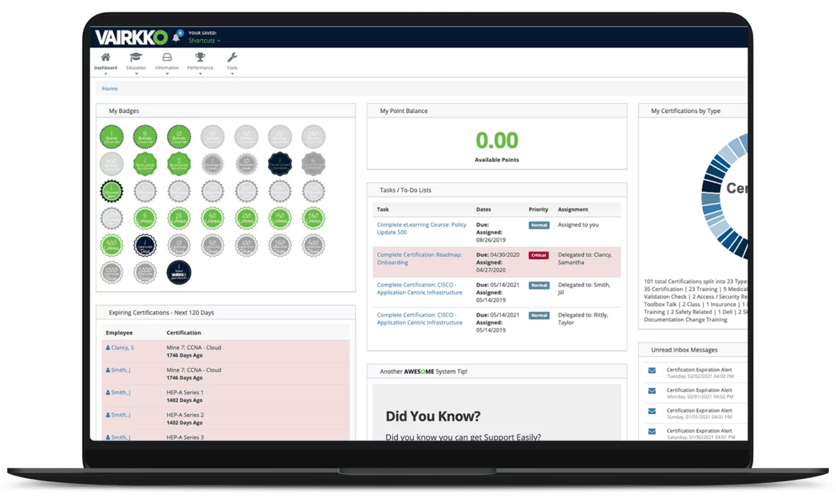Click the Education graduation cap icon

click(x=136, y=57)
